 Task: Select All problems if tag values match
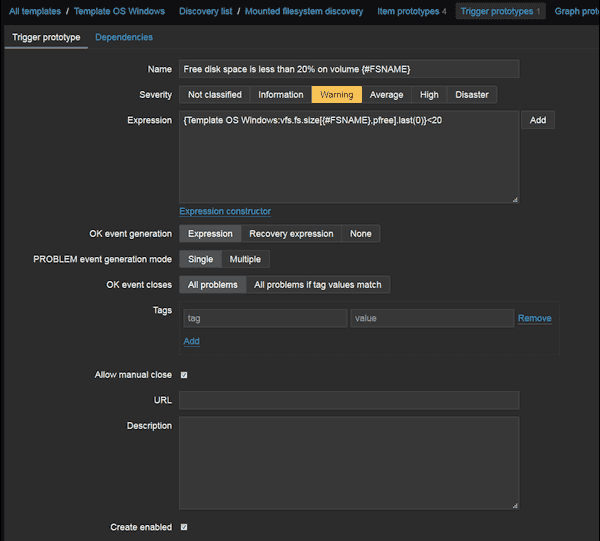(317, 285)
